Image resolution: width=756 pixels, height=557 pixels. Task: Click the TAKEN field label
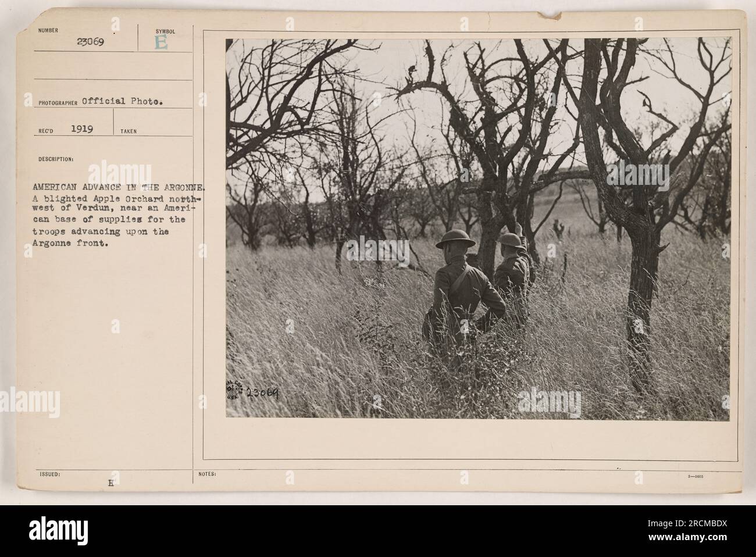[130, 132]
